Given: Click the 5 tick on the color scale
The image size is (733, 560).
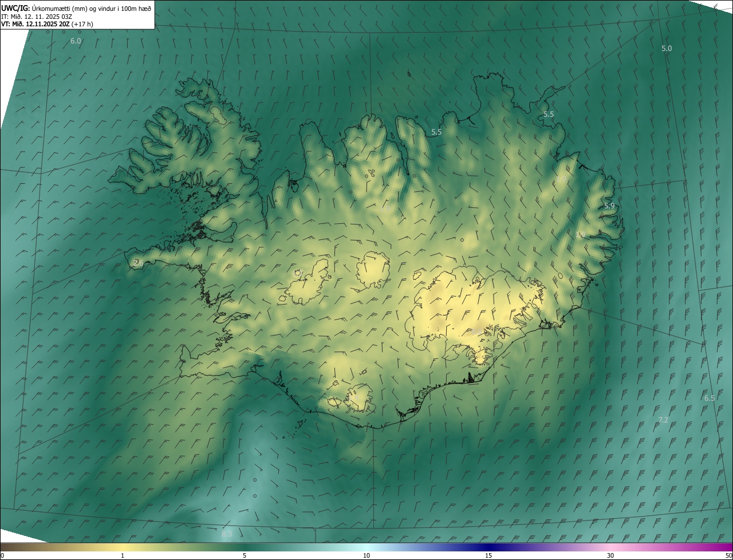Looking at the screenshot, I should point(245,555).
